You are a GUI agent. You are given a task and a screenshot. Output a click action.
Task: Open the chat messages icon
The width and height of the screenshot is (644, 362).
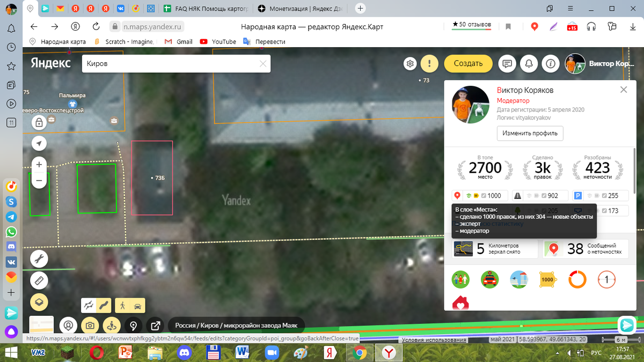tap(507, 63)
